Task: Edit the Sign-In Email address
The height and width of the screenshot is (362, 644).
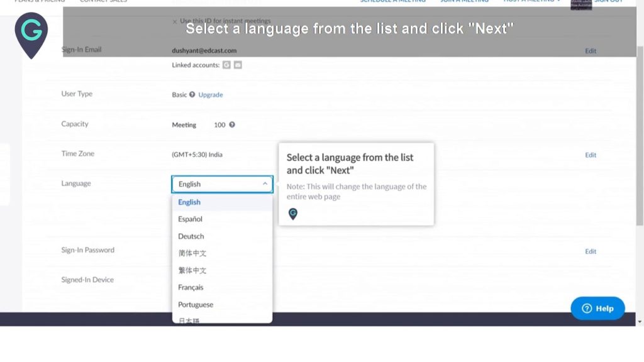Action: [x=590, y=51]
